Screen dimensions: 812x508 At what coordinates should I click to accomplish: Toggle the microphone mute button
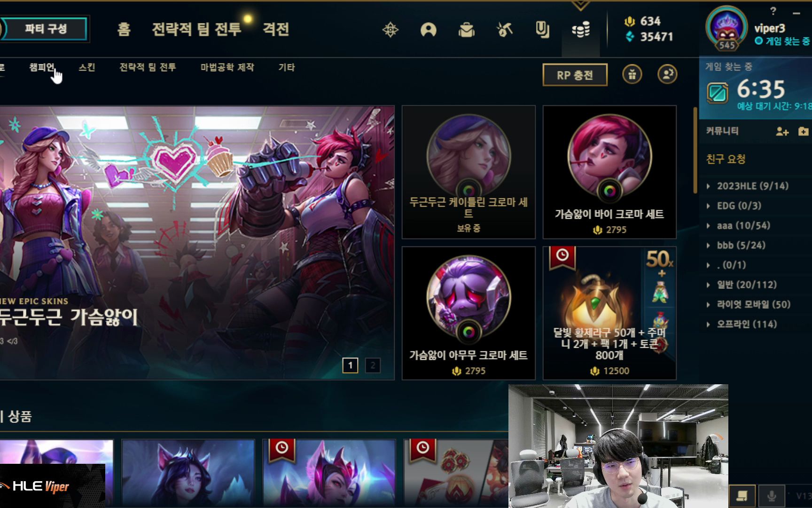pyautogui.click(x=771, y=496)
